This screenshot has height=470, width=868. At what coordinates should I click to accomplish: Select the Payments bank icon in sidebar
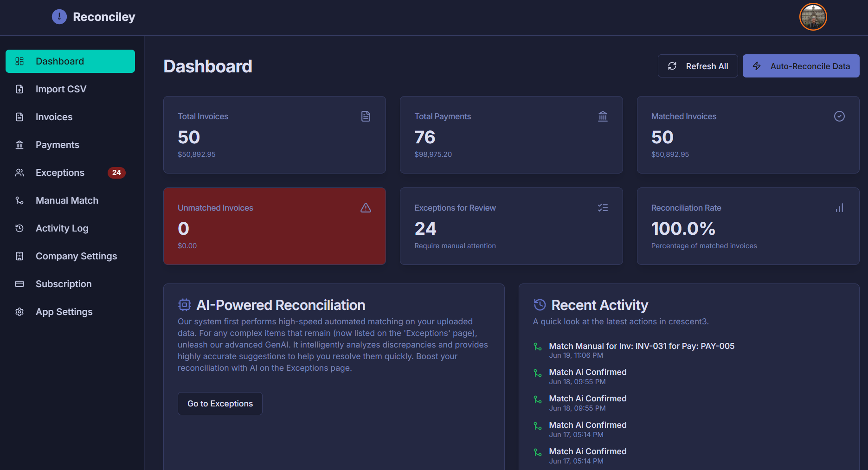click(19, 144)
